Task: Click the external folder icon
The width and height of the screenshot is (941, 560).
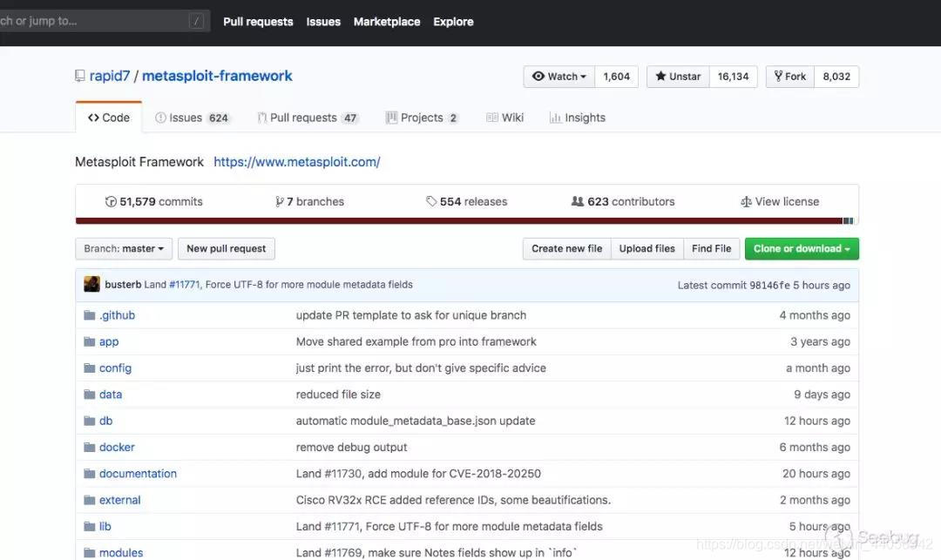Action: pos(90,500)
